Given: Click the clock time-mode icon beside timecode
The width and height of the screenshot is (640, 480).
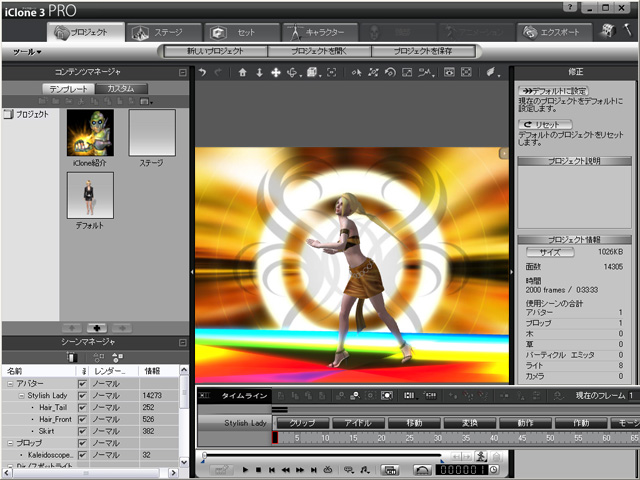Looking at the screenshot, I should pyautogui.click(x=494, y=470).
